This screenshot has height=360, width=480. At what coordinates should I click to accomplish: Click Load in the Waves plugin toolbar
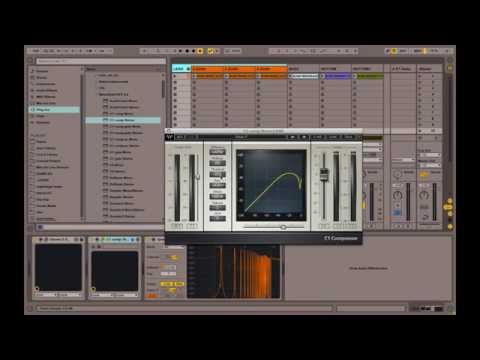pos(333,137)
